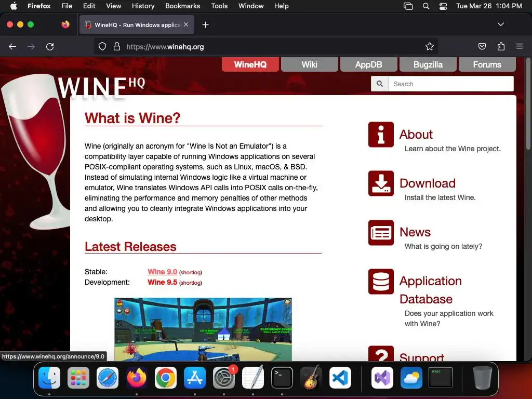Click the Application Database icon

click(381, 282)
